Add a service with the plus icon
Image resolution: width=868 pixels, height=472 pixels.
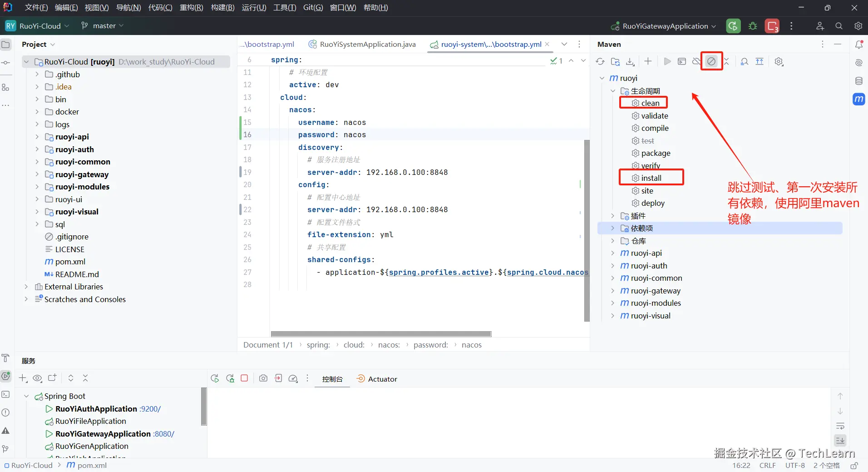click(23, 378)
